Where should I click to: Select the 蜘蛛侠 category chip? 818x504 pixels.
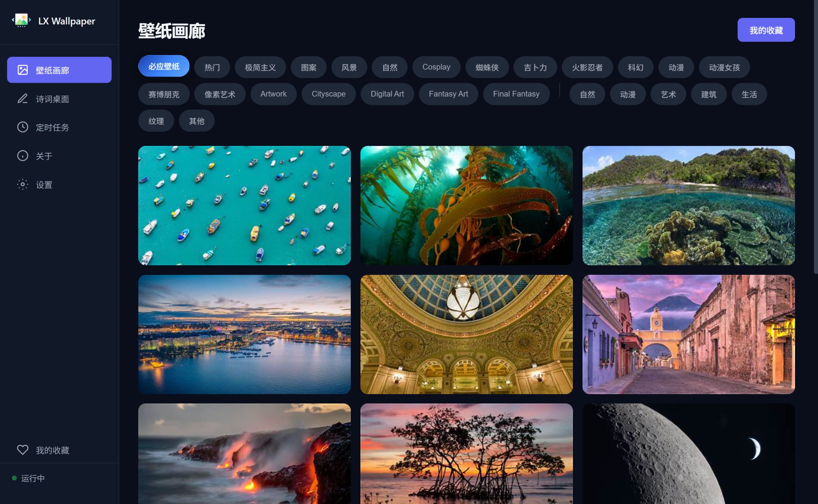coord(487,67)
